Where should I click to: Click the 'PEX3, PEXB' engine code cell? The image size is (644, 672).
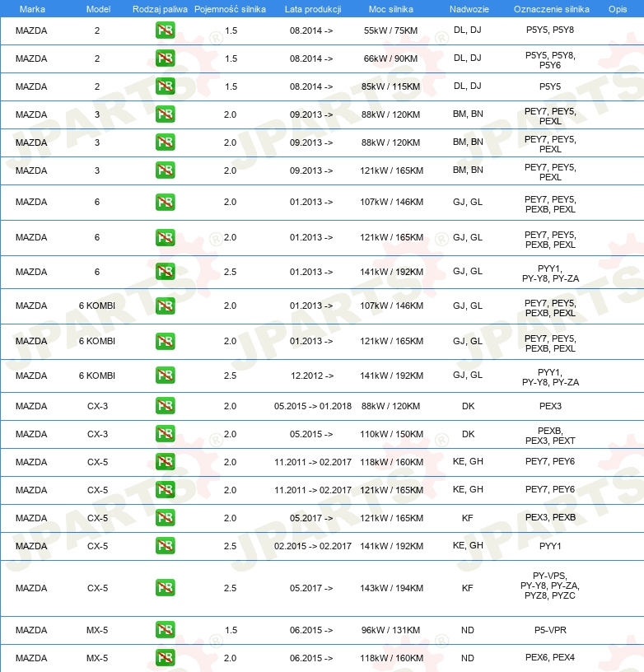point(550,517)
